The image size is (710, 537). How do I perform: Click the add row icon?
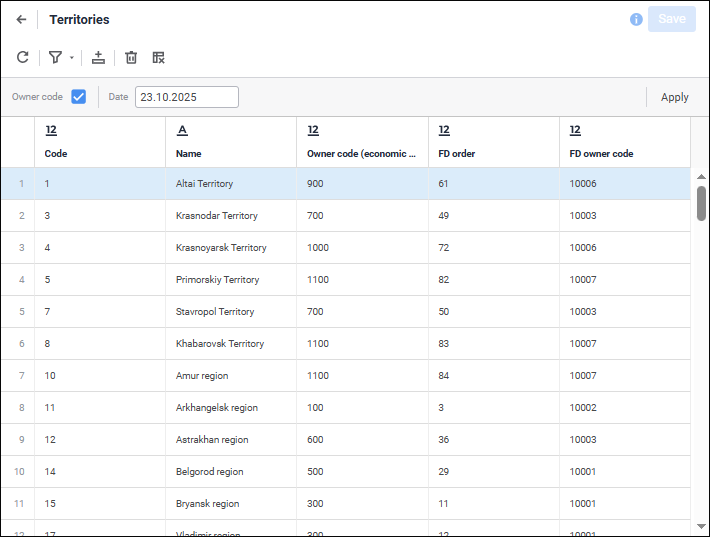tap(98, 58)
